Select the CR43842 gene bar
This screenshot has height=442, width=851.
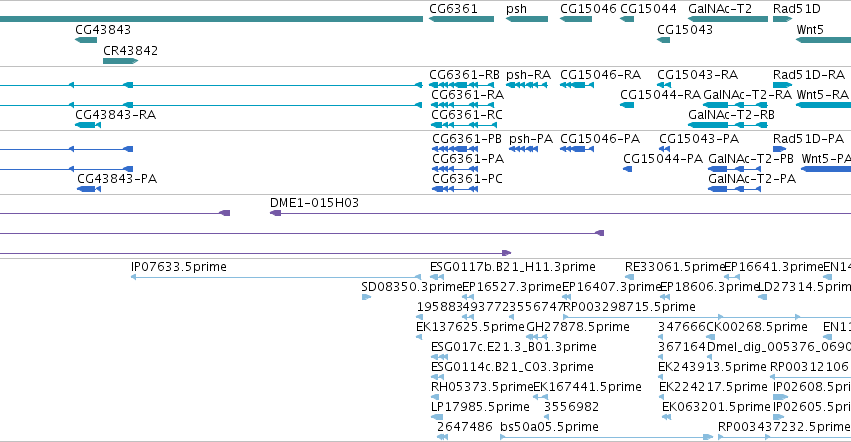(x=120, y=61)
